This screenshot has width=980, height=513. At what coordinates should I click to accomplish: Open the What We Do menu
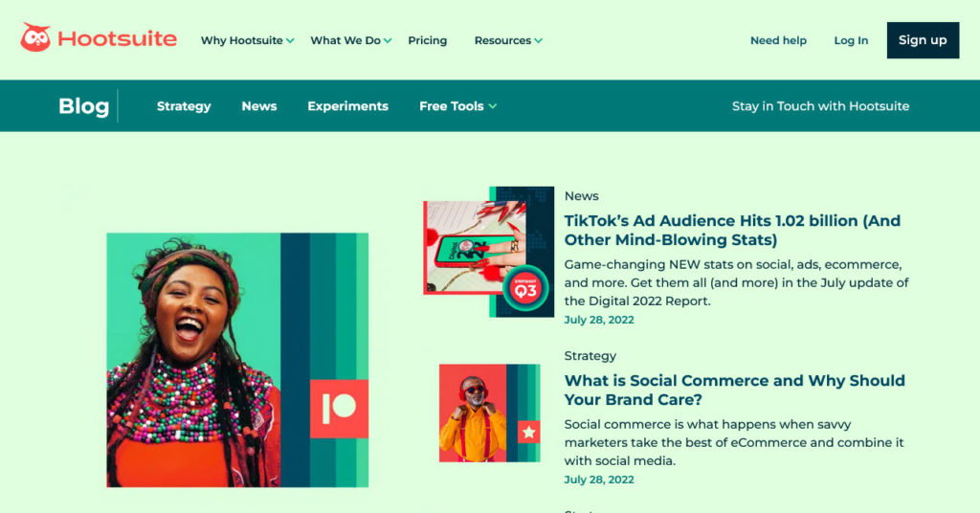tap(350, 40)
